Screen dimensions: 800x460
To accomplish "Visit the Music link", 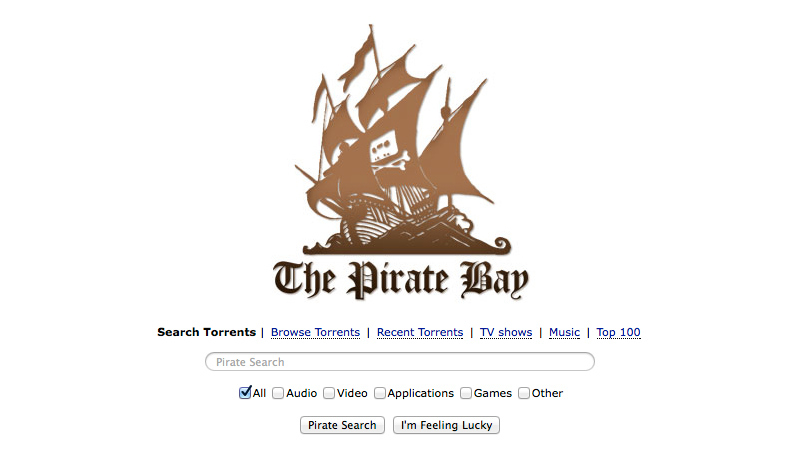I will pos(564,333).
